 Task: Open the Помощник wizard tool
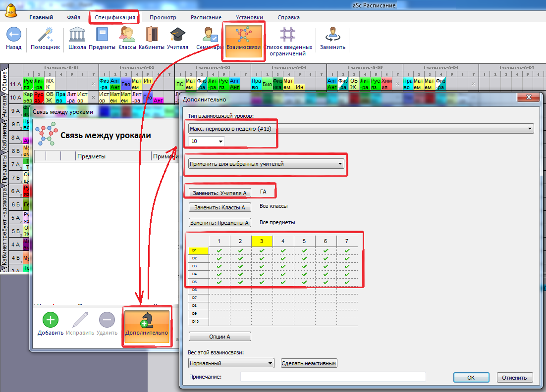click(46, 35)
